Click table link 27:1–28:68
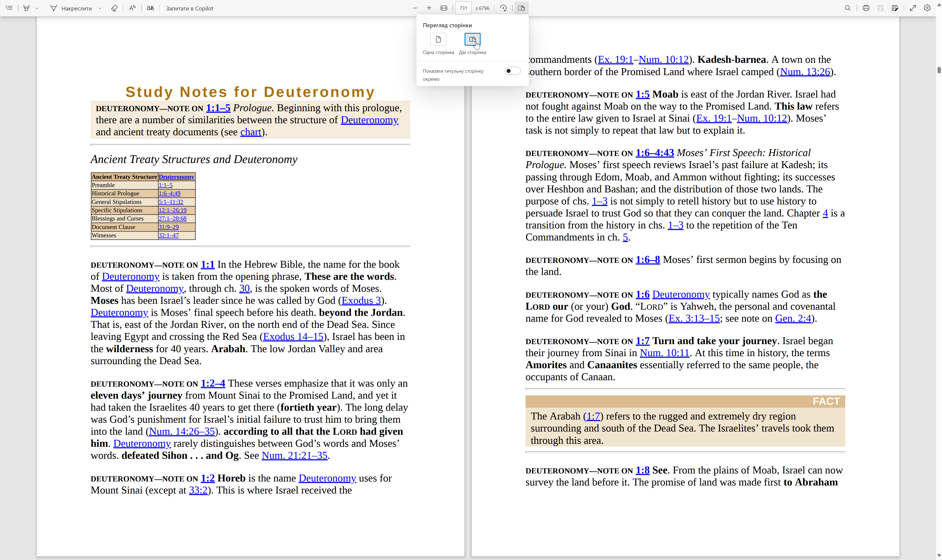Image resolution: width=942 pixels, height=560 pixels. click(x=172, y=219)
